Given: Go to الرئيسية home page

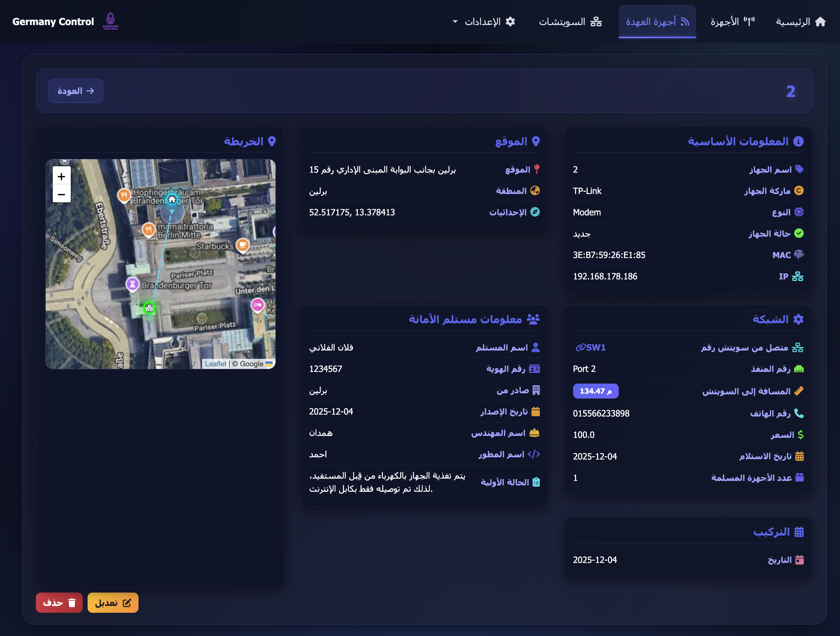Looking at the screenshot, I should [801, 22].
